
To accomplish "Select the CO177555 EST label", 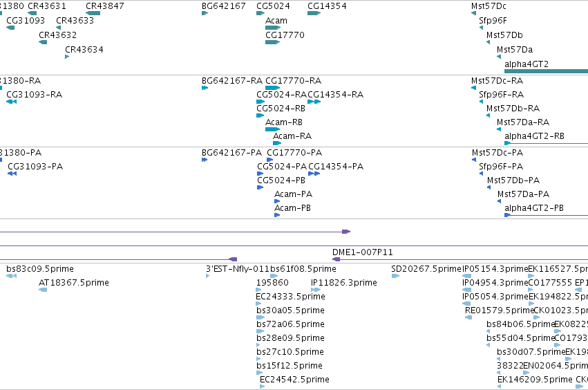I will pos(550,283).
